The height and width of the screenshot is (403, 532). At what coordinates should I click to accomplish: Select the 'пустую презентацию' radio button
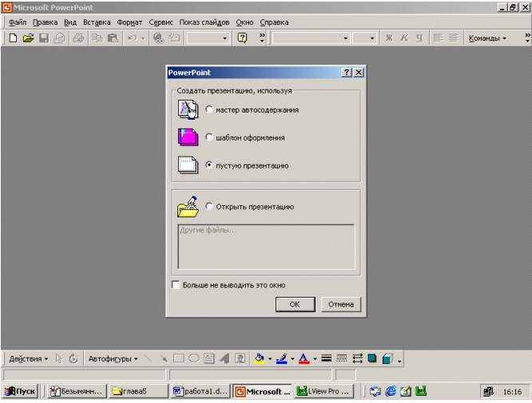click(209, 165)
